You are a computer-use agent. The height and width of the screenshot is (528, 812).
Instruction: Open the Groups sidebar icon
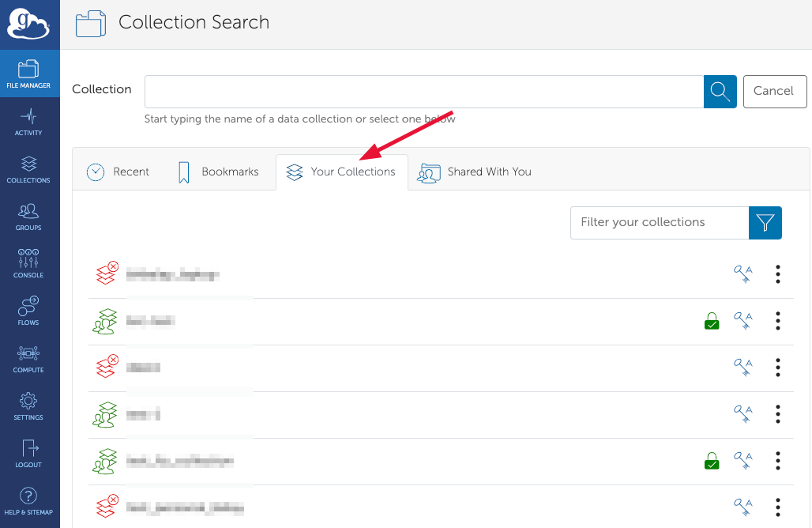point(29,216)
